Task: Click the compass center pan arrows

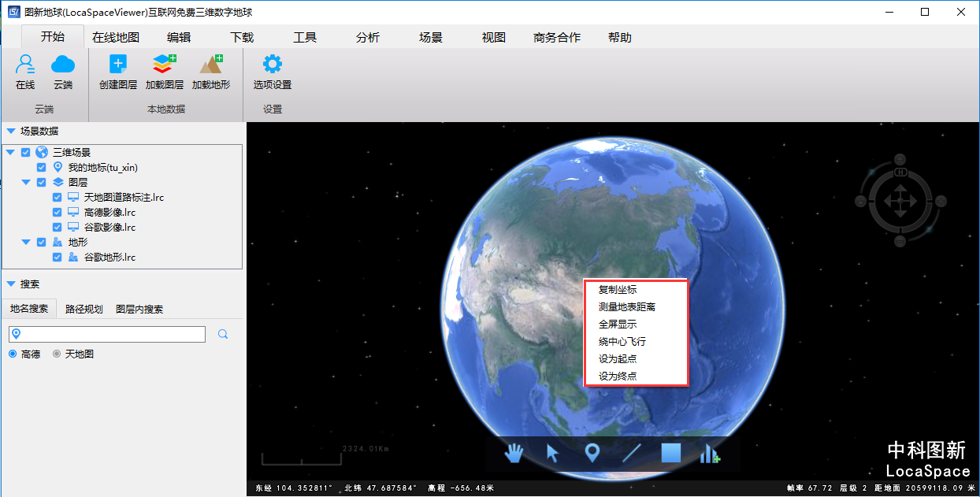Action: coord(899,201)
